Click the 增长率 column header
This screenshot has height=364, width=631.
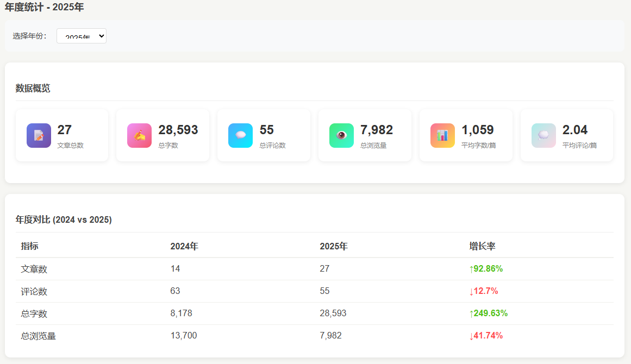[x=482, y=246]
